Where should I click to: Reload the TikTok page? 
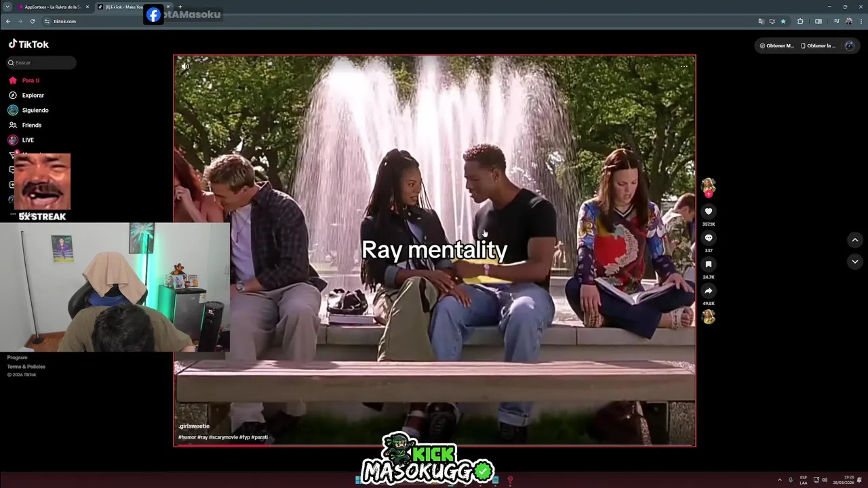coord(33,21)
